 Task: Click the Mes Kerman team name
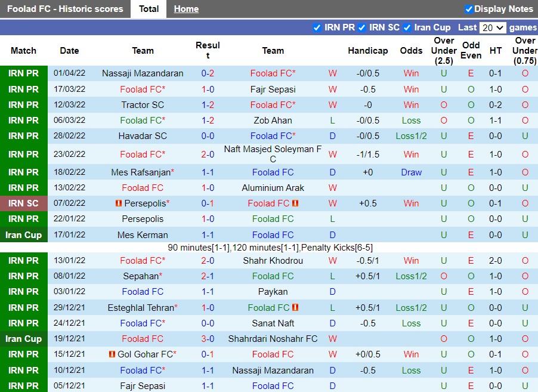pyautogui.click(x=143, y=235)
